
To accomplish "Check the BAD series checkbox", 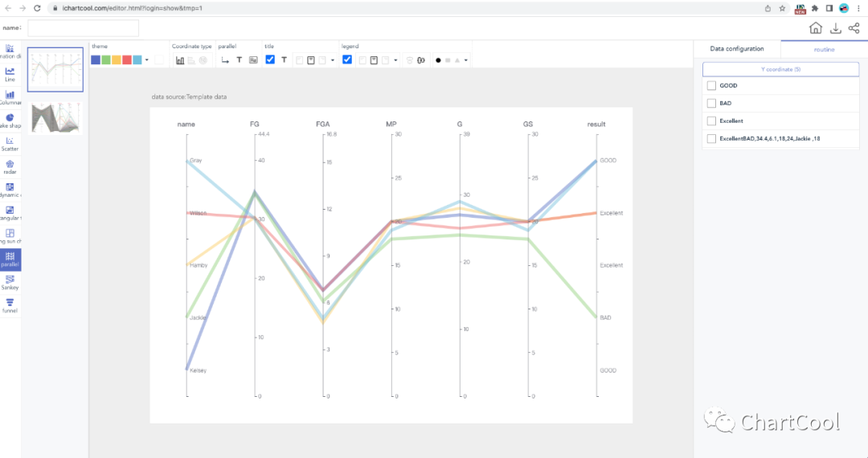I will [x=711, y=103].
